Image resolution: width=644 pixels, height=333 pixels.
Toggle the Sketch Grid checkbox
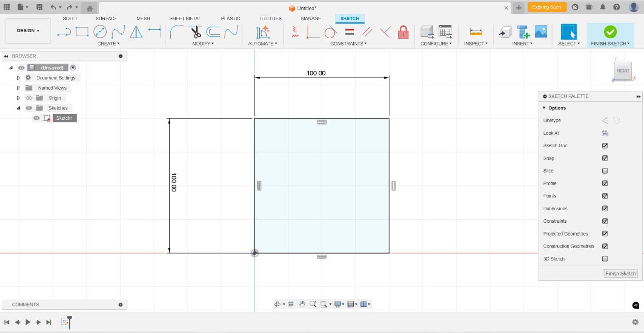[x=605, y=145]
